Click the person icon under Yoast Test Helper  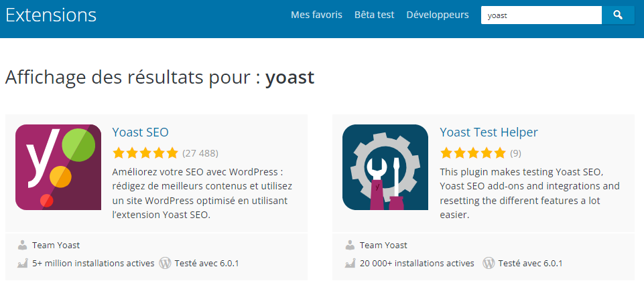pyautogui.click(x=350, y=245)
